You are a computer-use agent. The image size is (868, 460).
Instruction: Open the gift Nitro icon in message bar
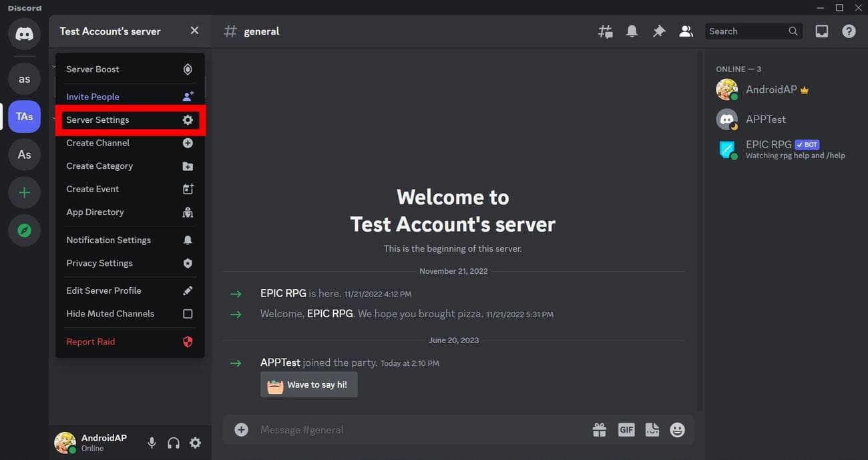tap(599, 430)
